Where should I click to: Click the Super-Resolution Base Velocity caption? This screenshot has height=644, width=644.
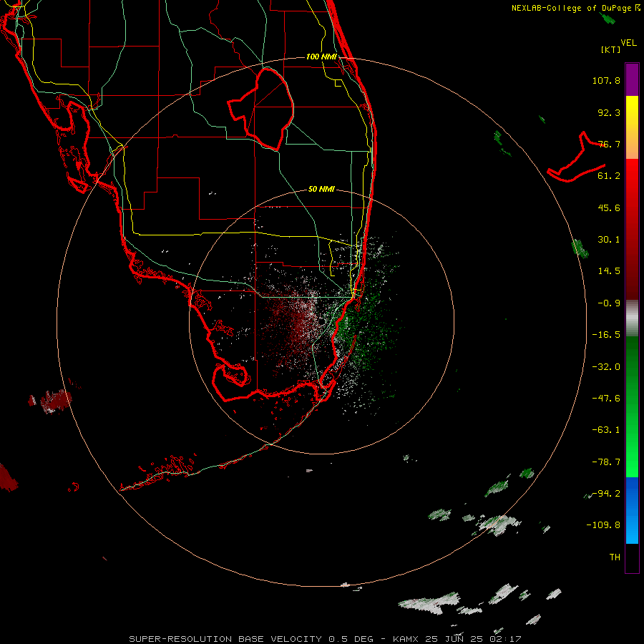point(325,639)
